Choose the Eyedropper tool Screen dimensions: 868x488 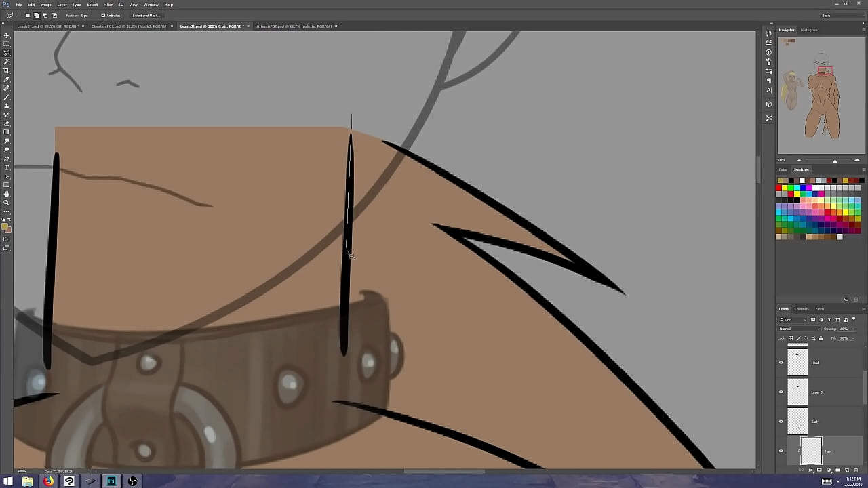click(7, 79)
